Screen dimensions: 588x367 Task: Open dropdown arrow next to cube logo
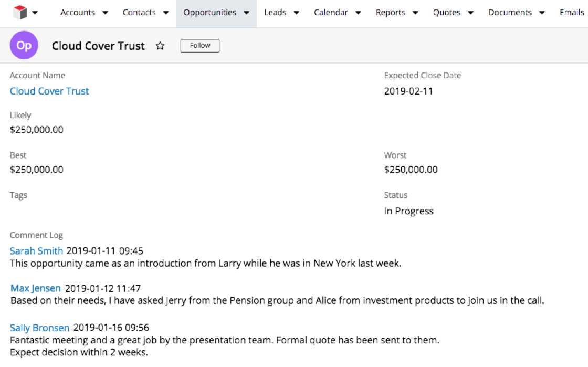[x=35, y=13]
